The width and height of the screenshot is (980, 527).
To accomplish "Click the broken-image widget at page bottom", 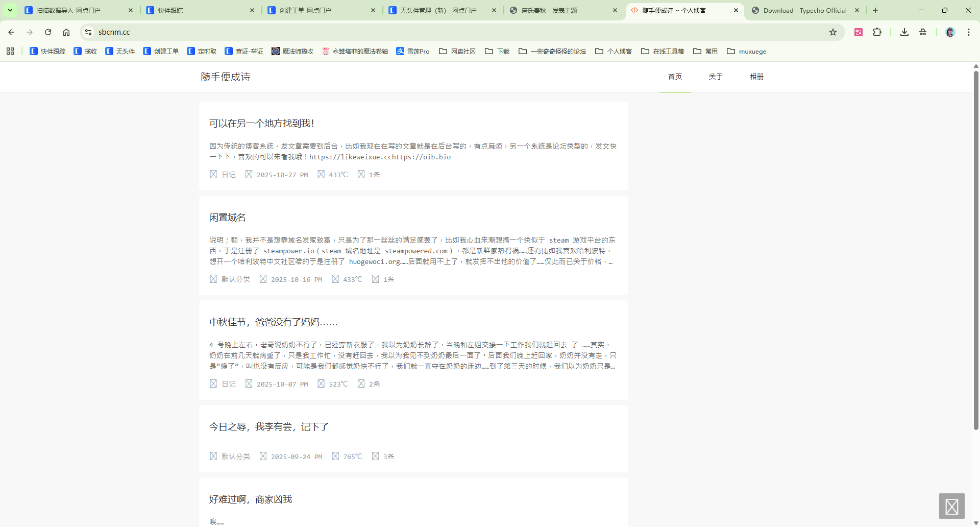I will (x=952, y=506).
